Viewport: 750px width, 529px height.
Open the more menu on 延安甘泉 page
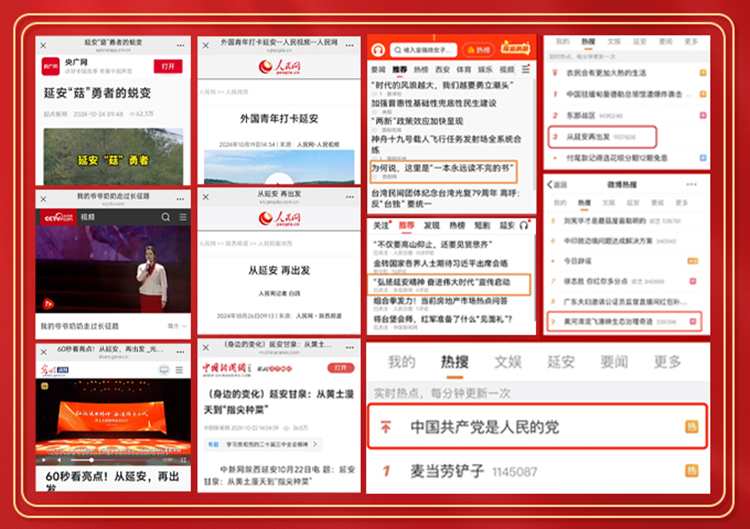[x=350, y=348]
